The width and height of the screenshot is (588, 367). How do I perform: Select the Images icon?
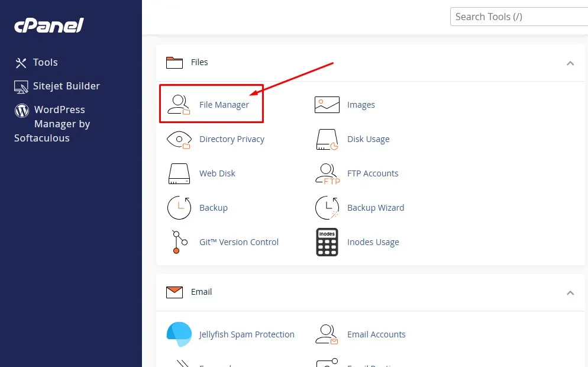coord(360,105)
